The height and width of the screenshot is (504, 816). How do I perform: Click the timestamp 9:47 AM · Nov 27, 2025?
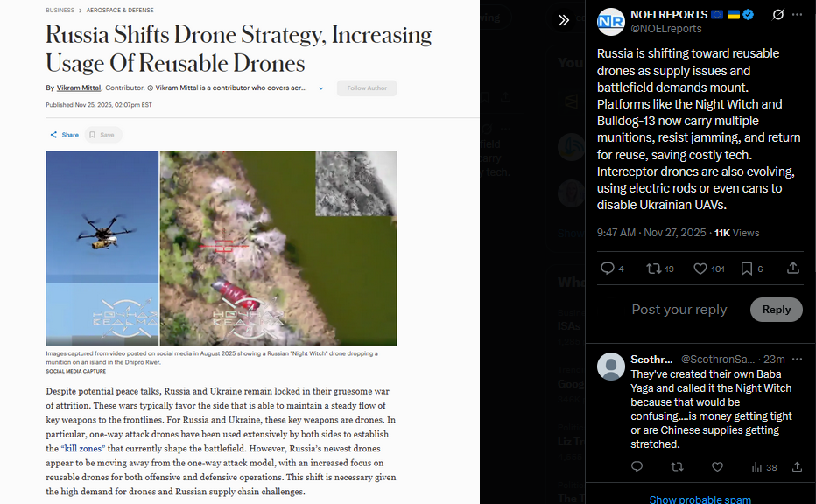tap(651, 233)
